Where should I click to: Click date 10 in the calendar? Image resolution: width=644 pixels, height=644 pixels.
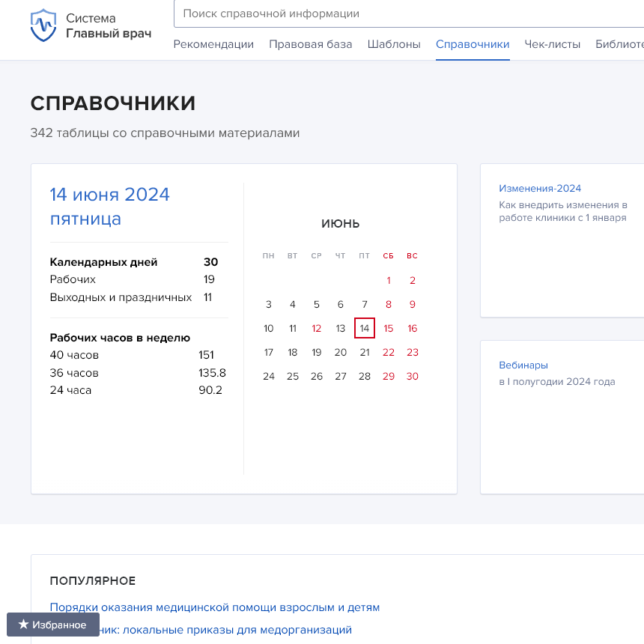269,328
